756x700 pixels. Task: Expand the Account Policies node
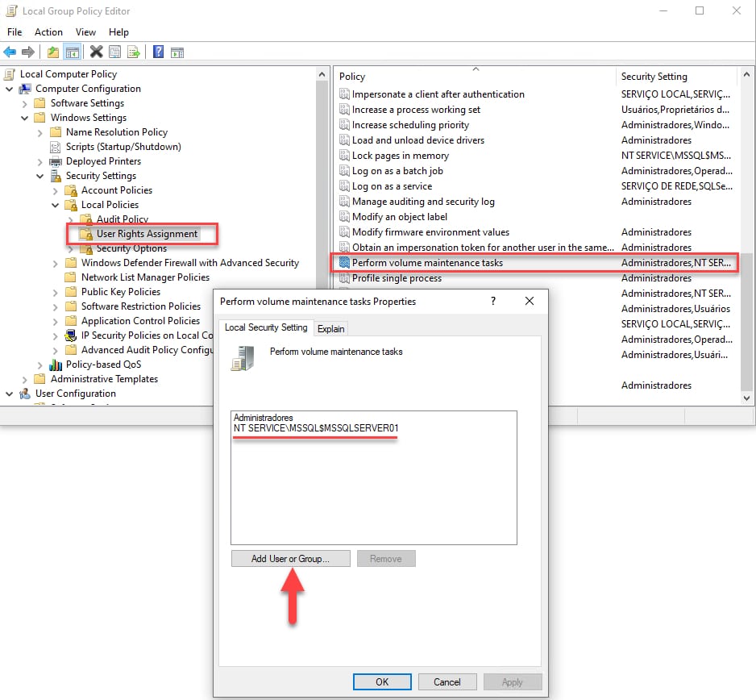(56, 191)
